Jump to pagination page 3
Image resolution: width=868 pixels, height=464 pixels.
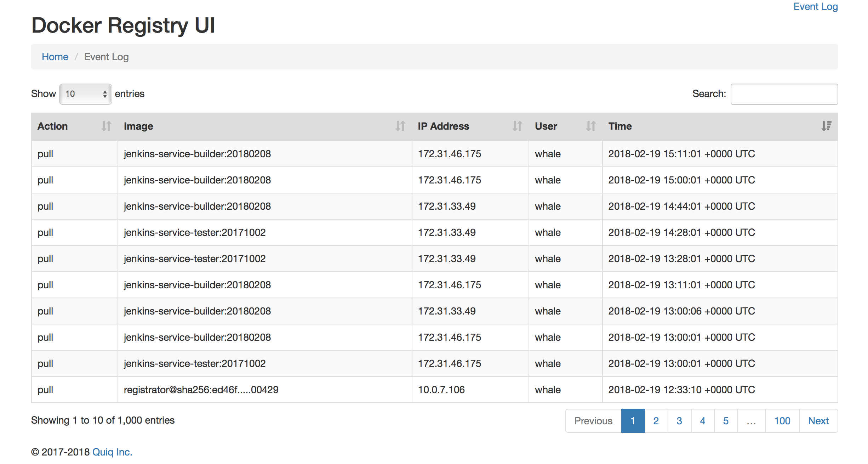(679, 421)
